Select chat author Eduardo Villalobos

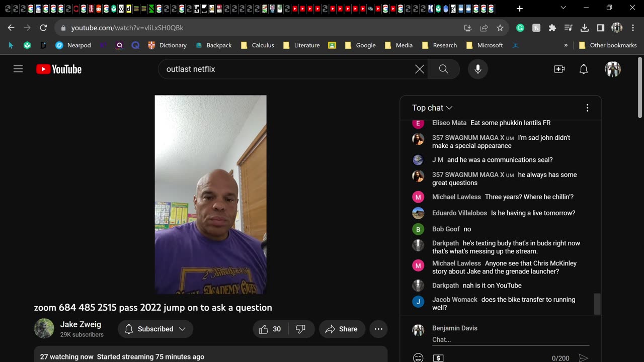[459, 213]
